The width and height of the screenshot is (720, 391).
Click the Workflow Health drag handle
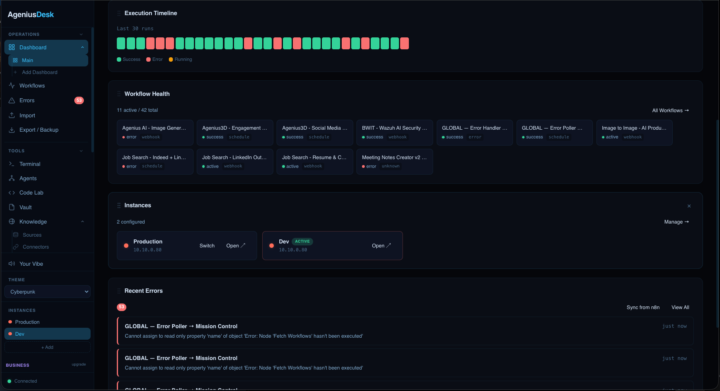119,94
